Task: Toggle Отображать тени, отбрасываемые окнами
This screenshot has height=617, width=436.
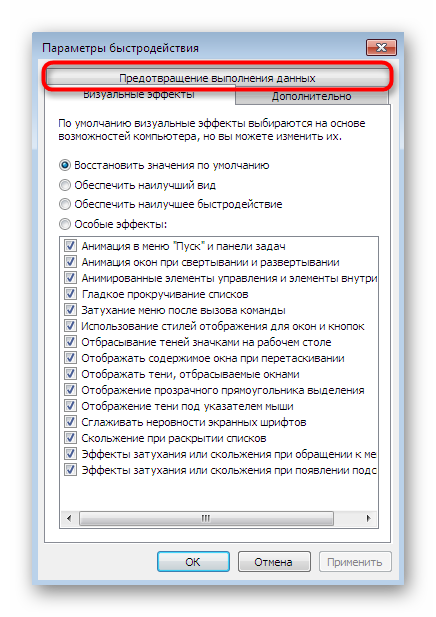Action: (70, 373)
